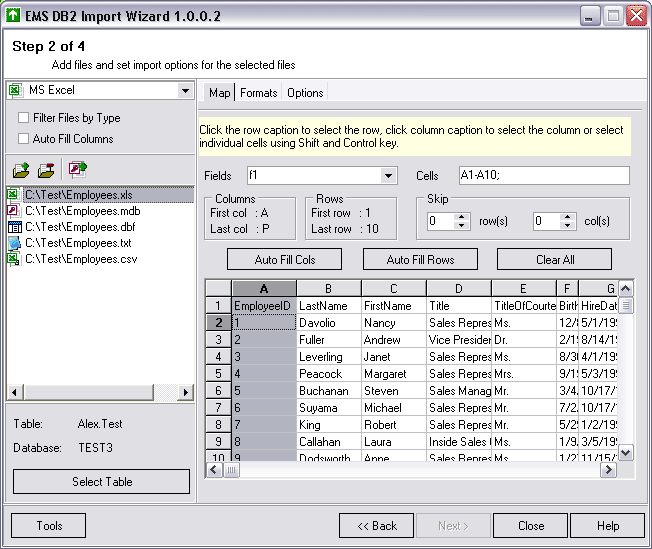Click the grid's horizontal scroll left arrow

coord(214,470)
